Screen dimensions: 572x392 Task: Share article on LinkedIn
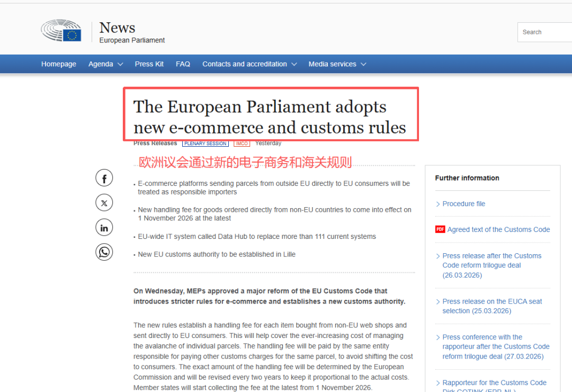point(104,228)
